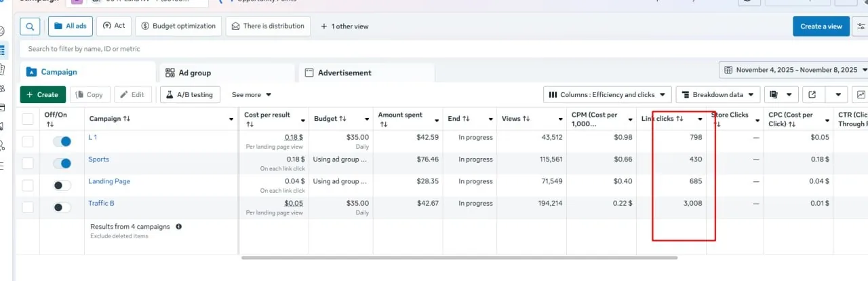Select the There is distribution view

[x=268, y=26]
